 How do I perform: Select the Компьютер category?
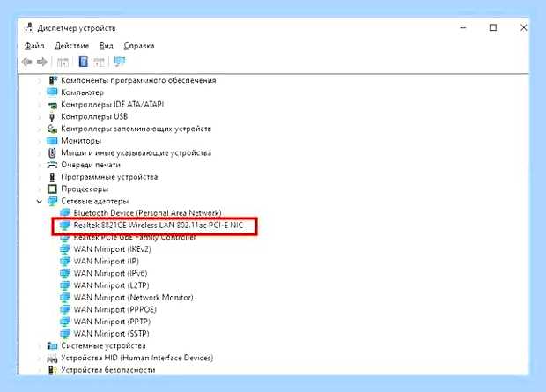tap(82, 92)
